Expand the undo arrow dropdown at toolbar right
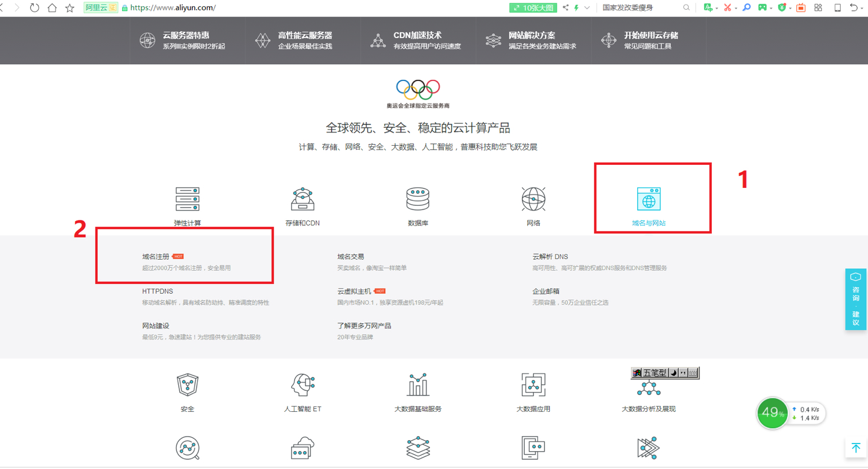Image resolution: width=868 pixels, height=469 pixels. [x=862, y=8]
